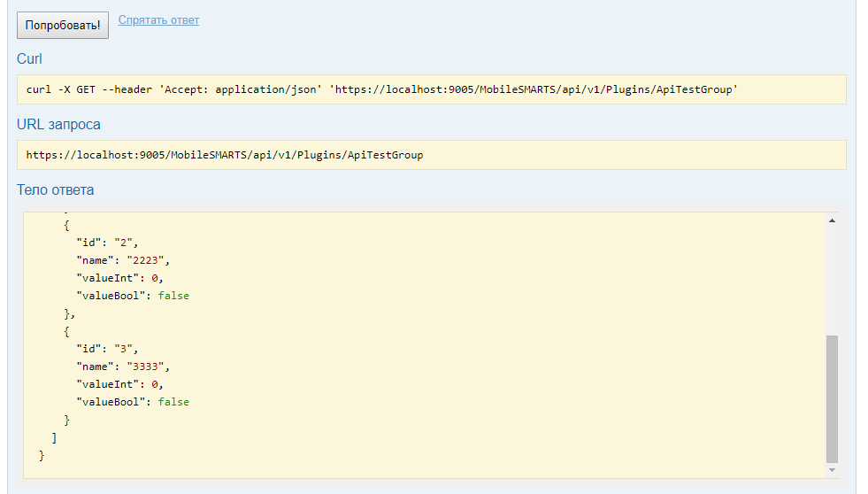This screenshot has width=868, height=494.
Task: Click the scrollbar up arrow
Action: (832, 220)
